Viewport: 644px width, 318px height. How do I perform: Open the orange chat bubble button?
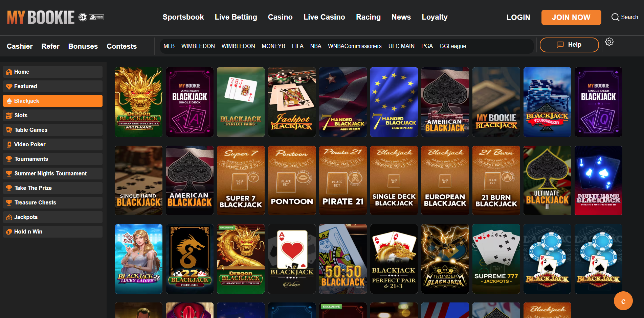point(623,301)
